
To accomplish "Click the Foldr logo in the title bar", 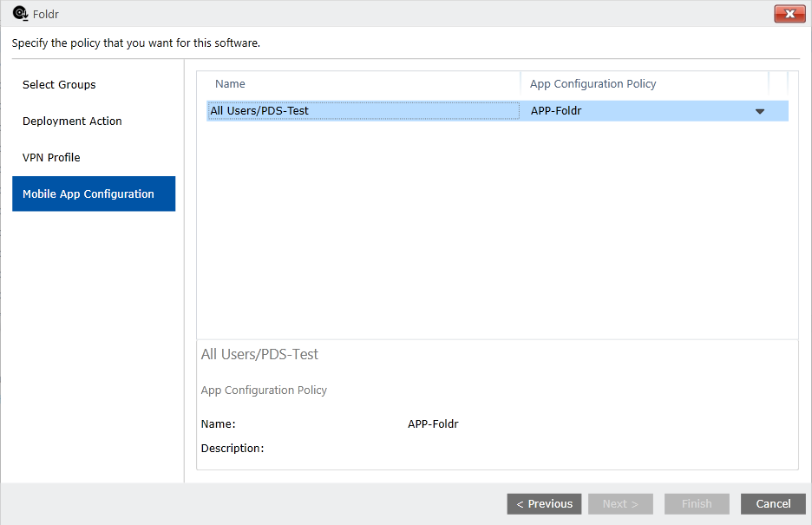I will [x=19, y=13].
